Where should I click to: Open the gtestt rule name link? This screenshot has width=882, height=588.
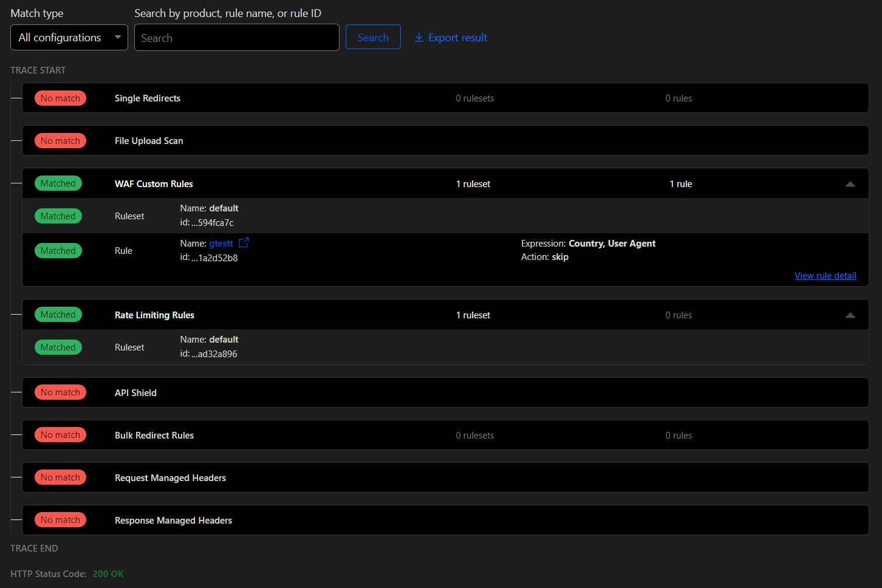[221, 244]
